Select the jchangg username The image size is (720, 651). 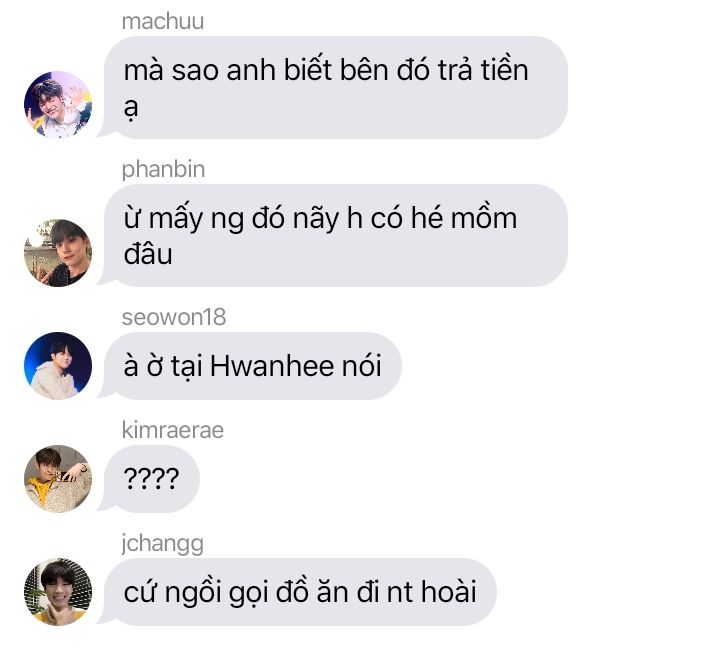coord(163,544)
